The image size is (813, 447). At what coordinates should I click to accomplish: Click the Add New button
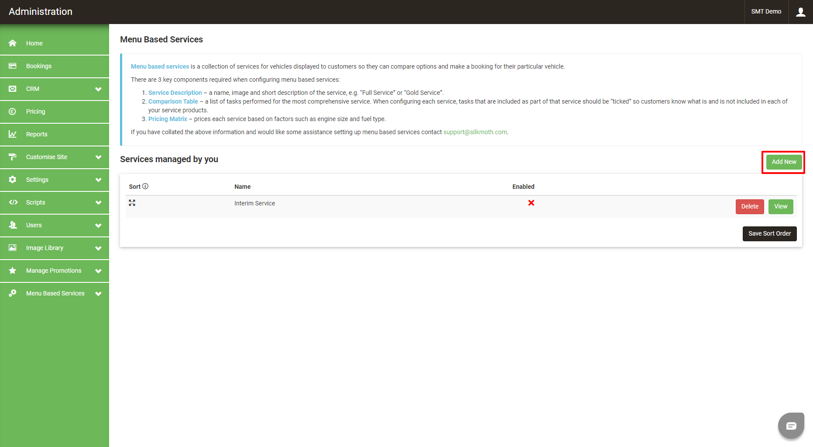pyautogui.click(x=783, y=162)
